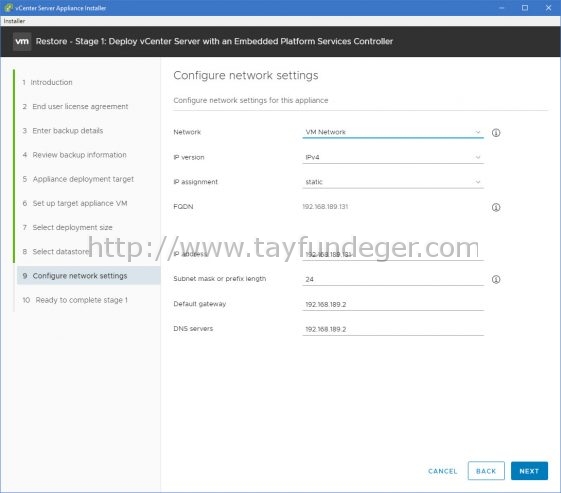Select step 9 Configure network settings
Screen dimensions: 561x493
[x=88, y=276]
